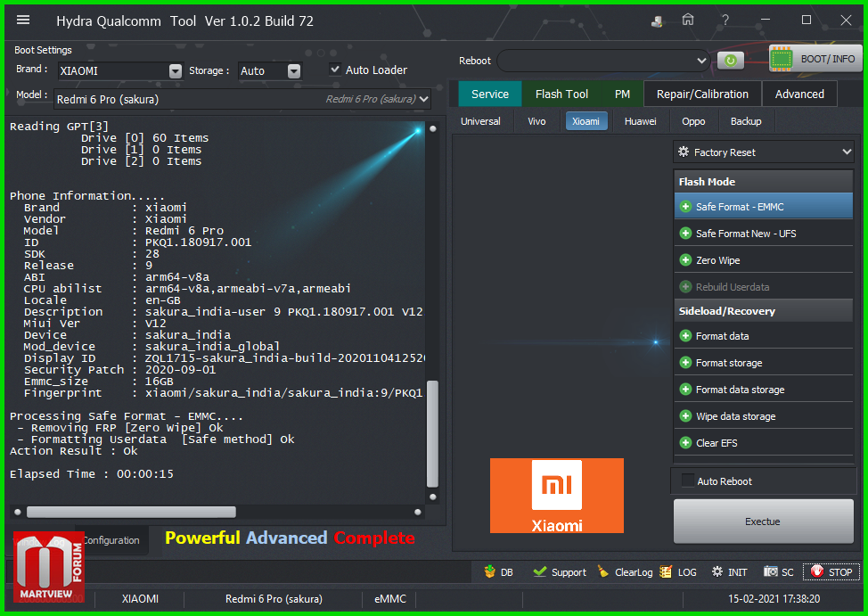The width and height of the screenshot is (868, 616).
Task: Open the Repair/Calibration tab
Action: 702,94
